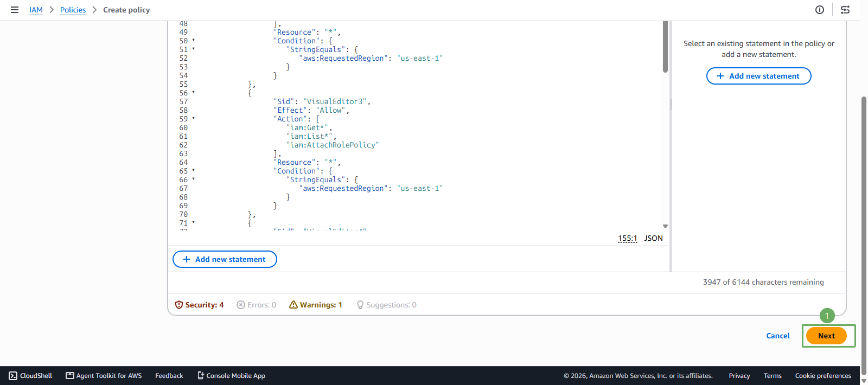The height and width of the screenshot is (385, 868).
Task: Open the info panel icon
Action: [820, 10]
